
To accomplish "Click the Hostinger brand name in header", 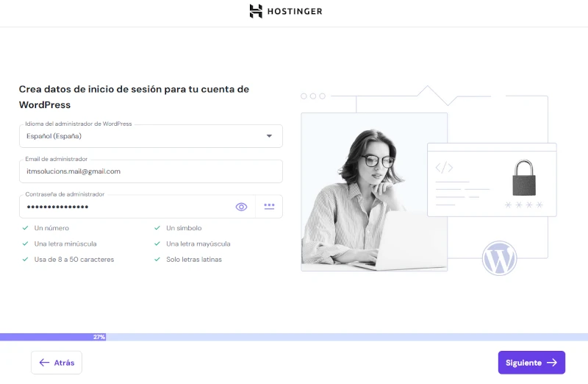I will tap(295, 11).
